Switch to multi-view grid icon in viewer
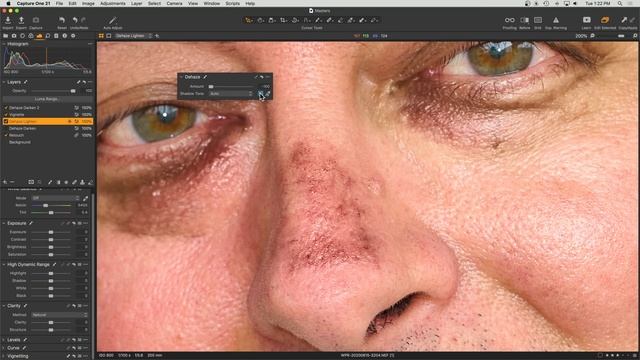This screenshot has height=360, width=640. (x=101, y=36)
